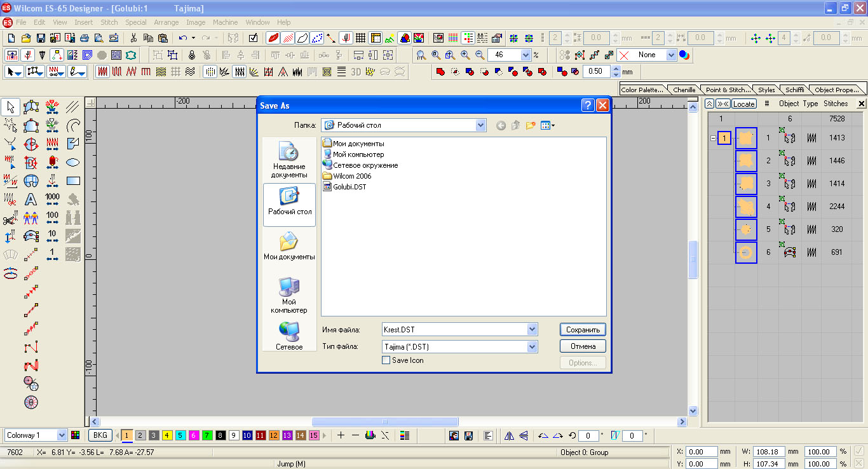
Task: Toggle the Show Function Symbols icon
Action: pyautogui.click(x=346, y=38)
